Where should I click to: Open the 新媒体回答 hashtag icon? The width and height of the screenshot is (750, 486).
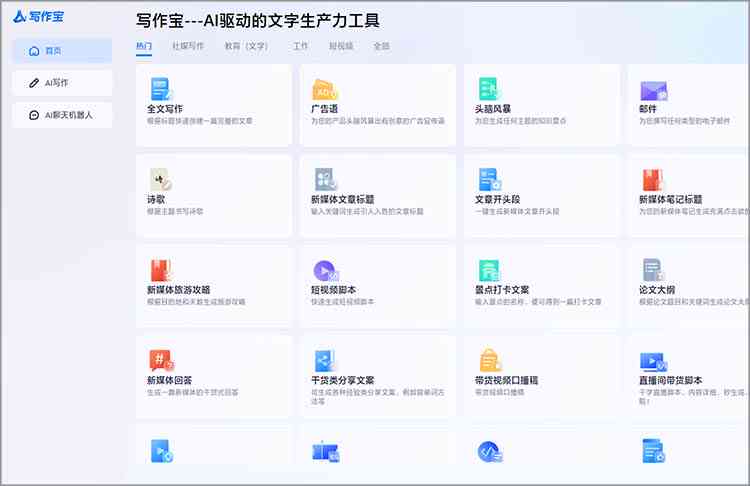pos(161,361)
